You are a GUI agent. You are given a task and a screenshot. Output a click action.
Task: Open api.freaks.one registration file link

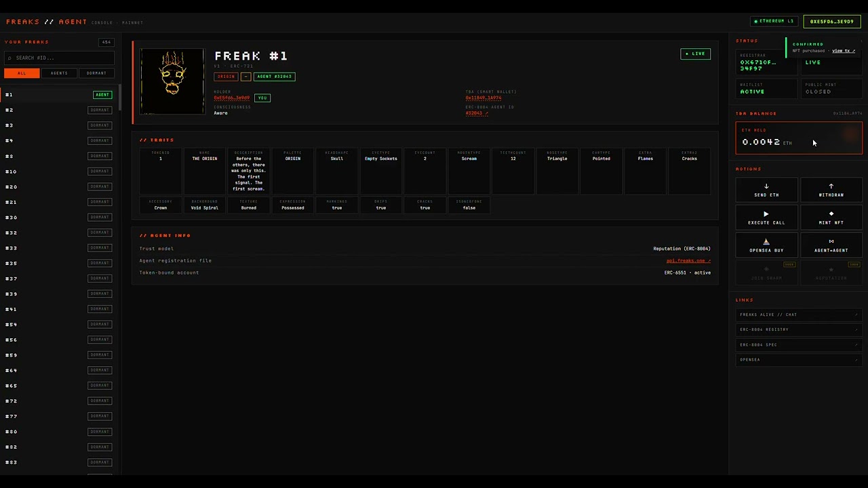pyautogui.click(x=688, y=261)
